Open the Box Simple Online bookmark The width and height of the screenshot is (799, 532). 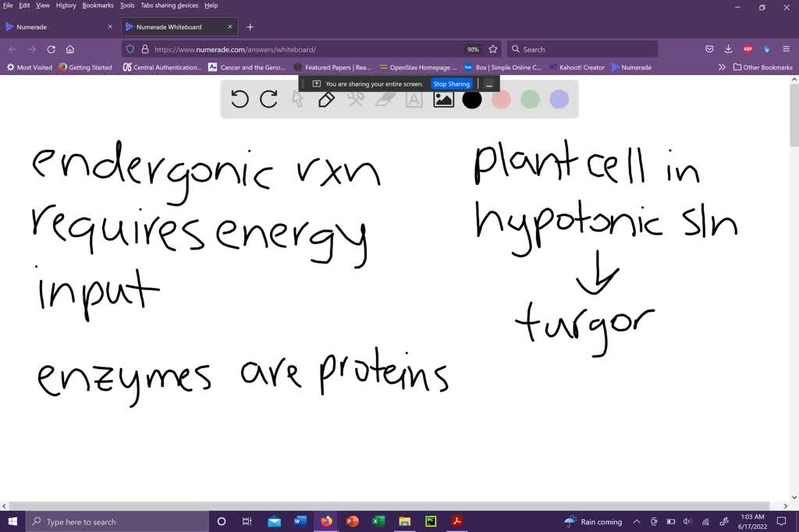coord(502,67)
